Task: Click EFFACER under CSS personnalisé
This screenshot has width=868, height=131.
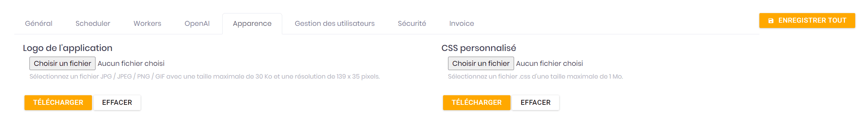Action: click(535, 103)
